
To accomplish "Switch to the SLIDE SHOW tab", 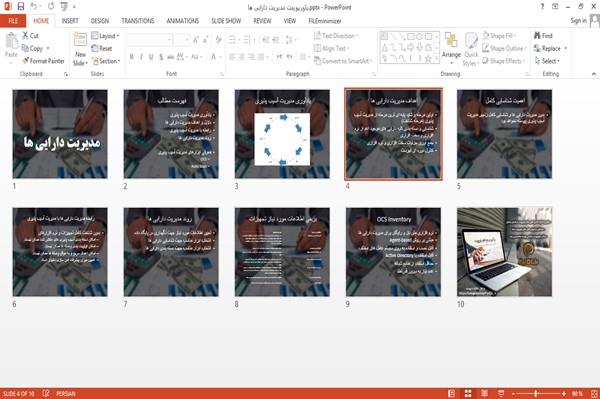I will (x=226, y=21).
